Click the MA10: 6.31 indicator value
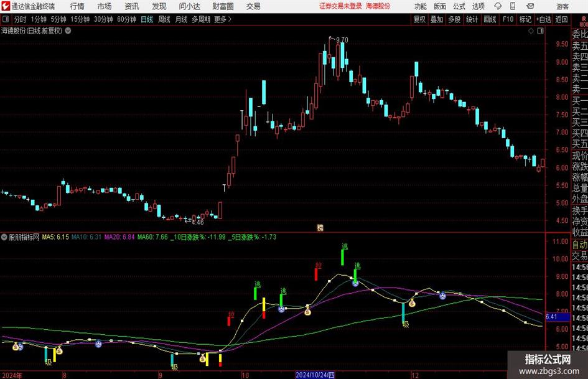The width and height of the screenshot is (588, 379). (x=86, y=237)
